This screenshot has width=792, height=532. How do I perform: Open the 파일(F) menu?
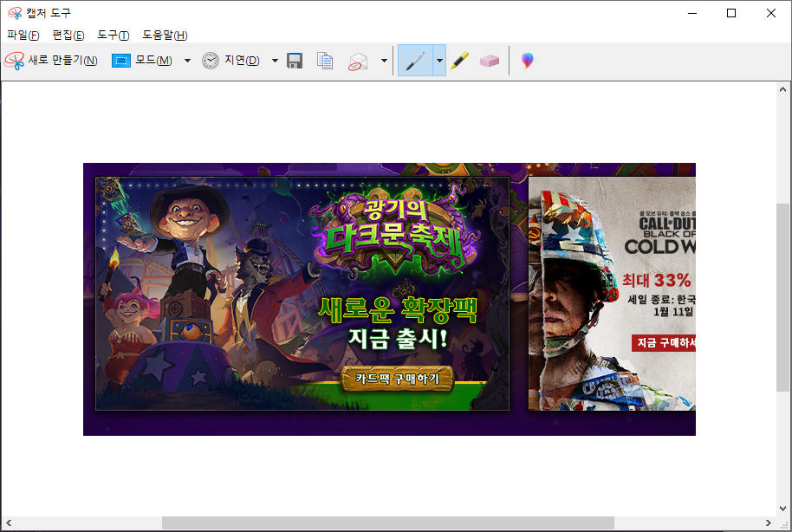23,35
